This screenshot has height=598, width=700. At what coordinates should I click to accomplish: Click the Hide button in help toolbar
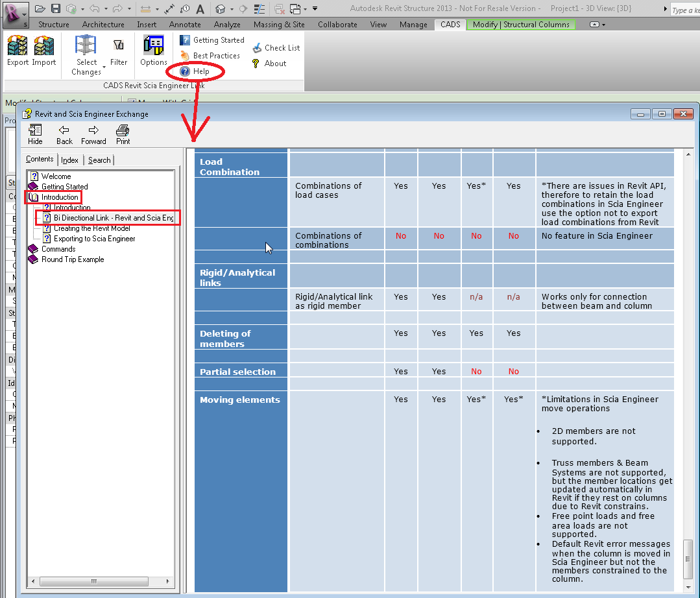[x=35, y=134]
